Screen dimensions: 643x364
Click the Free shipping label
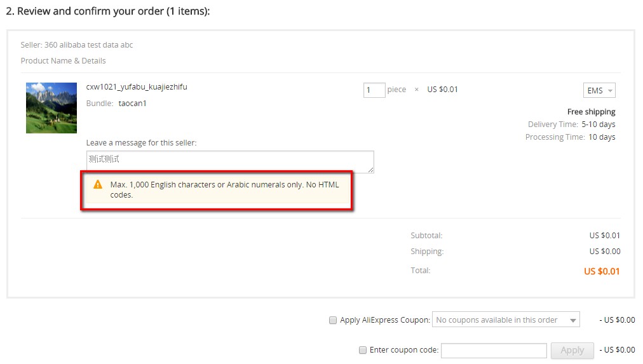(x=591, y=112)
